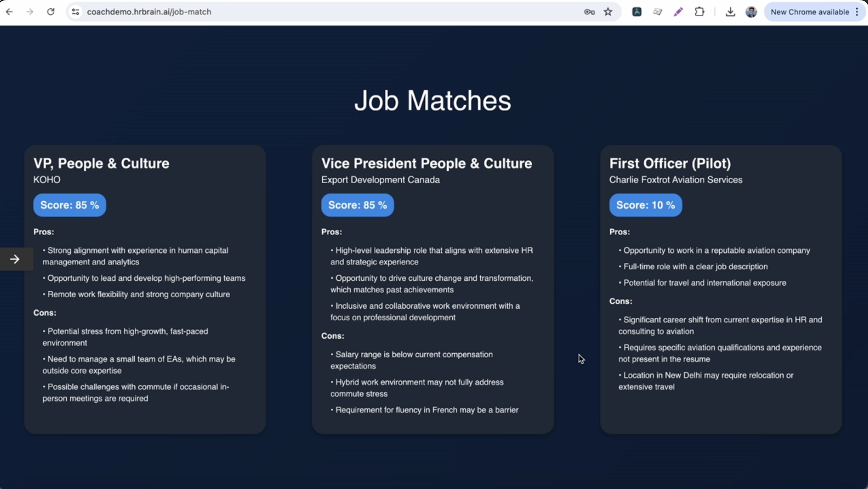Screen dimensions: 868x489
Task: Toggle the browser pen/edit icon
Action: pos(678,11)
